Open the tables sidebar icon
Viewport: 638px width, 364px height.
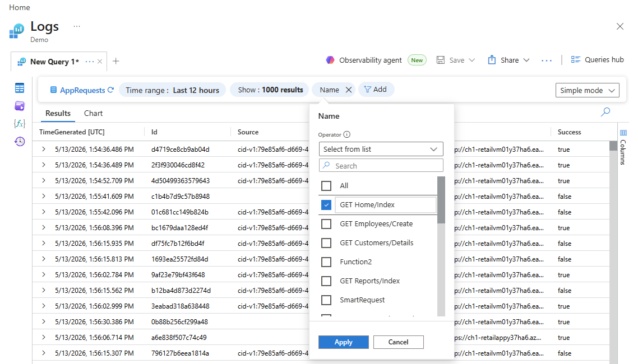click(19, 88)
